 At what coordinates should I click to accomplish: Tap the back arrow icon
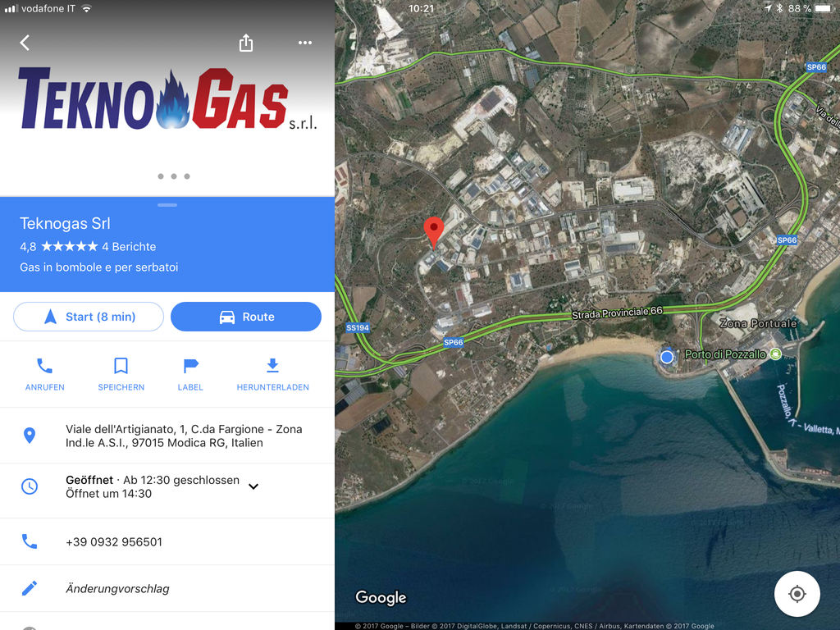click(x=25, y=43)
